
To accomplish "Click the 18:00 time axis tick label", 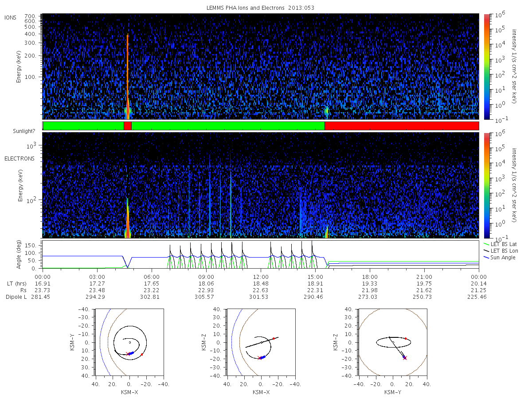I will [x=369, y=276].
